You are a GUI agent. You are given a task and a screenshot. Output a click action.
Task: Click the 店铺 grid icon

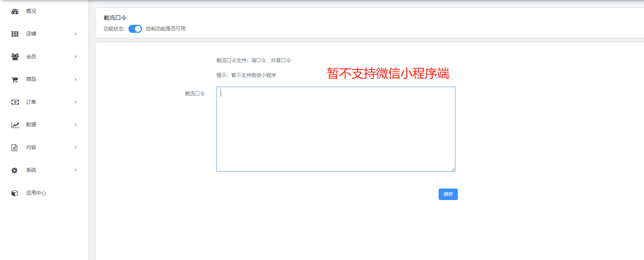[15, 34]
